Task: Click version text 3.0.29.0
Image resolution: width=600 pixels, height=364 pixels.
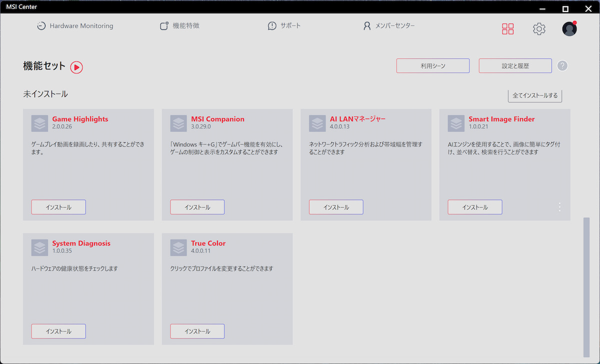Action: [201, 127]
